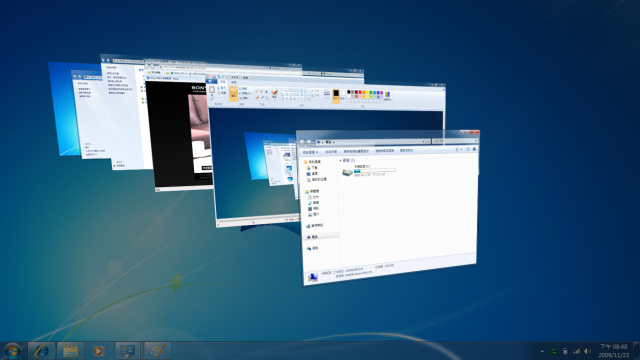Image resolution: width=640 pixels, height=360 pixels.
Task: Select Homegroup in Explorer sidebar
Action: pos(315,225)
